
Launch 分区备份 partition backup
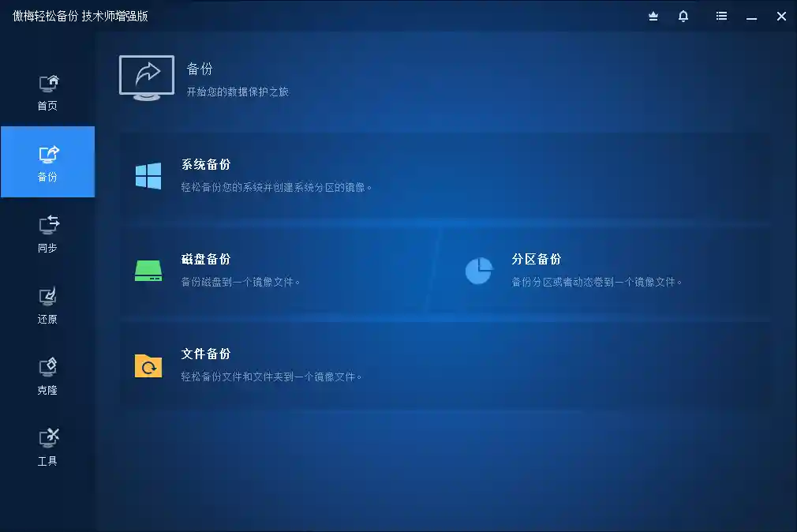537,260
